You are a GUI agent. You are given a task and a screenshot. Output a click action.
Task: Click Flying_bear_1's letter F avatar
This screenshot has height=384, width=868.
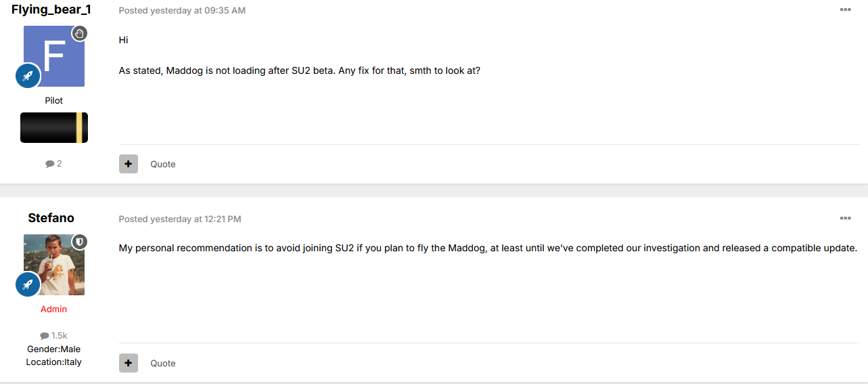point(54,56)
